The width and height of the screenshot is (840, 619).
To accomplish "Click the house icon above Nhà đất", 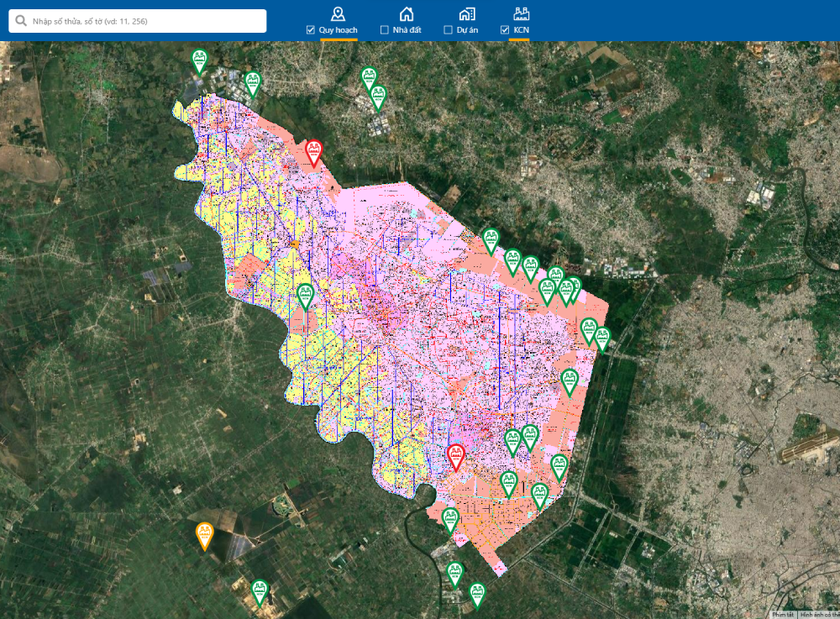I will tap(407, 13).
